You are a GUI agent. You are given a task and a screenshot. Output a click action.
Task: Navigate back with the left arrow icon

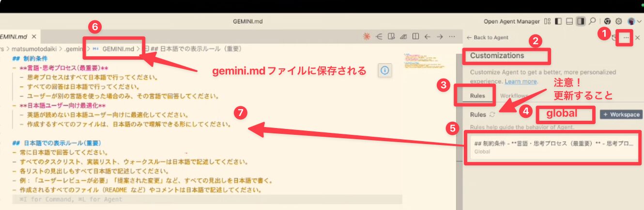428,36
